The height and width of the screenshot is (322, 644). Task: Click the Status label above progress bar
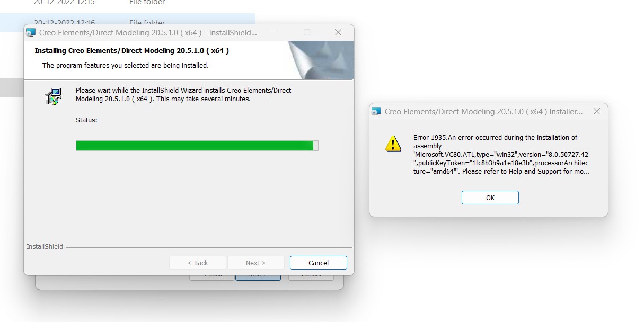(x=86, y=120)
